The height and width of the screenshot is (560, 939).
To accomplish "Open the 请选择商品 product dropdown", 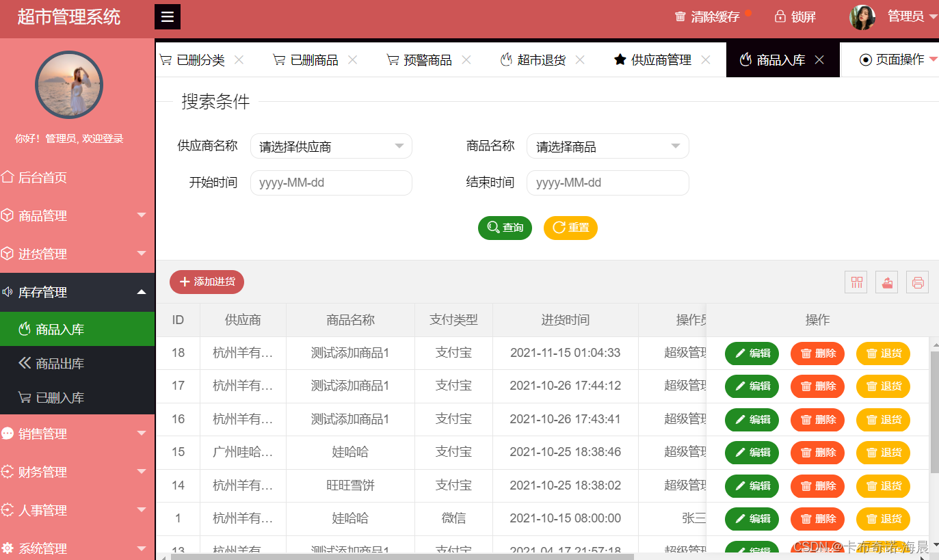I will click(x=607, y=146).
